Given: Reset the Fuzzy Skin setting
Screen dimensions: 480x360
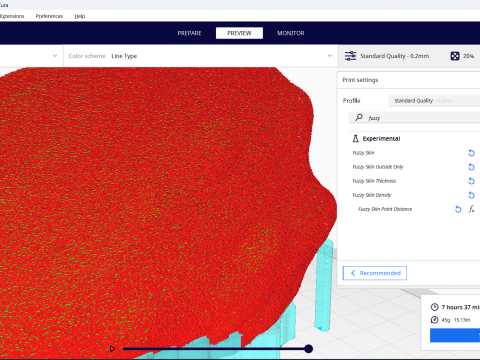Looking at the screenshot, I should coord(471,153).
